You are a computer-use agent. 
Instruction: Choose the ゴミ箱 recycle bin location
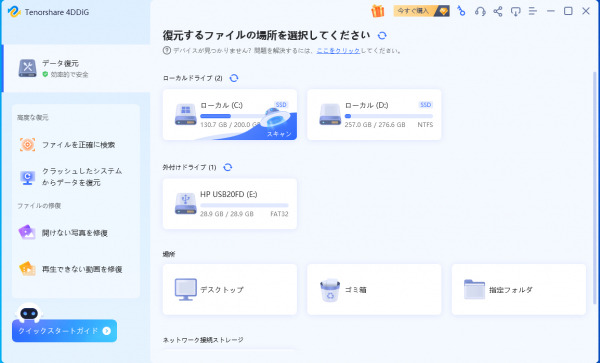pyautogui.click(x=374, y=290)
